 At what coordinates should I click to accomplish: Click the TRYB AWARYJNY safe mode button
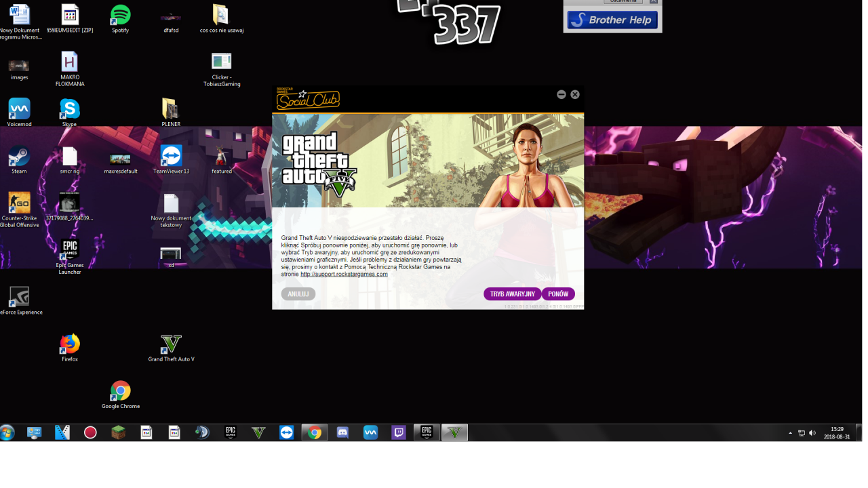(512, 294)
